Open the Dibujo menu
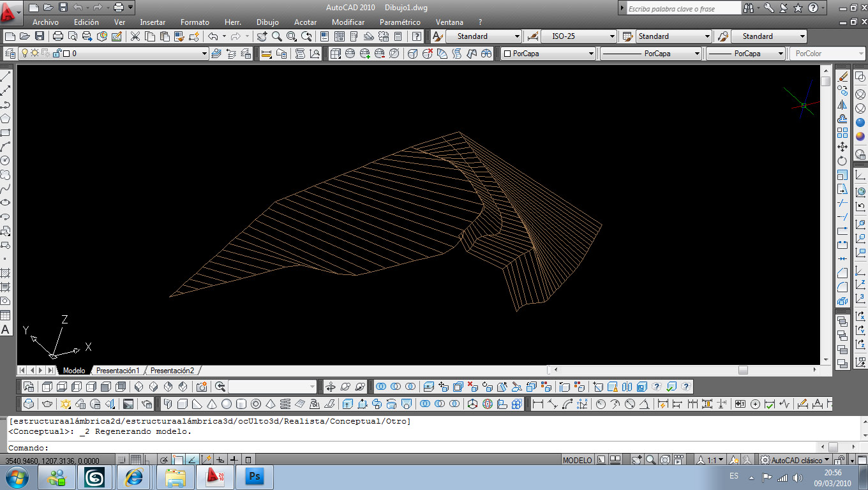The height and width of the screenshot is (490, 868). [267, 22]
